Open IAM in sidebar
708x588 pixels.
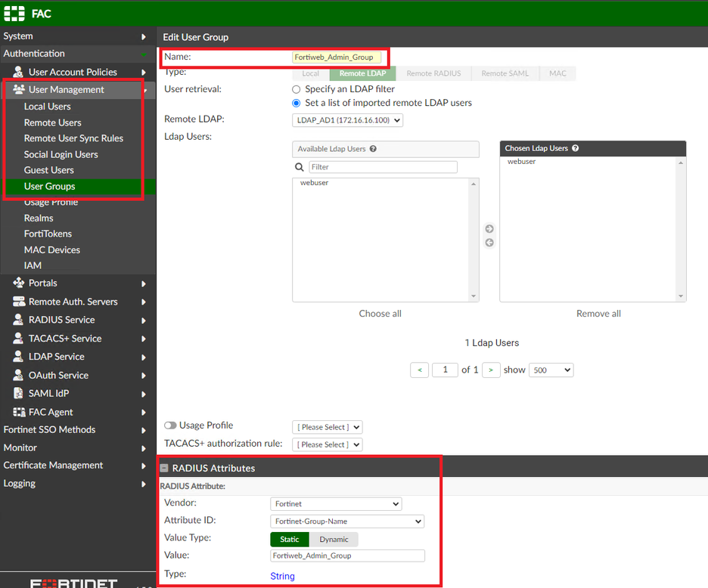pyautogui.click(x=33, y=265)
